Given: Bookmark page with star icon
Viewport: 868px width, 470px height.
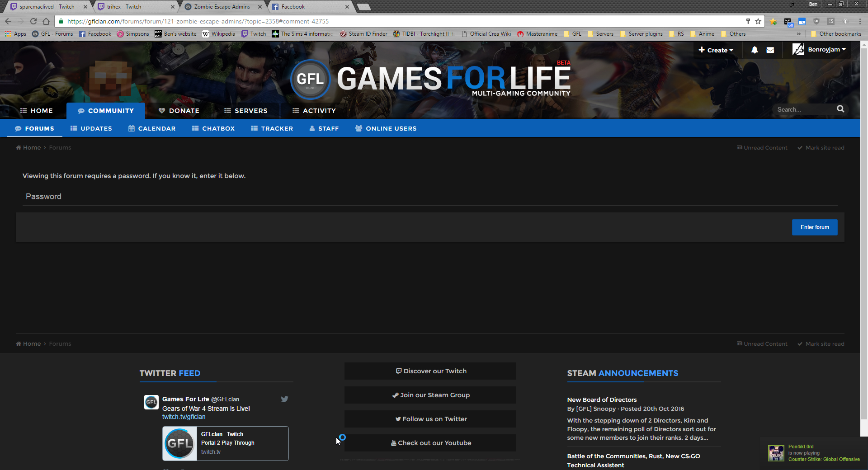Looking at the screenshot, I should tap(758, 21).
